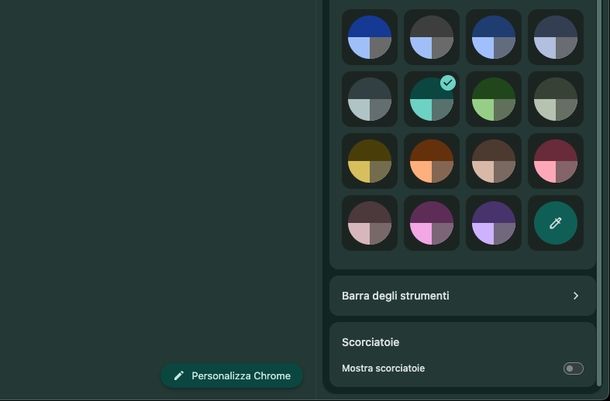The height and width of the screenshot is (401, 610).
Task: Pick the slate blue-grey theme swatch
Action: point(555,37)
